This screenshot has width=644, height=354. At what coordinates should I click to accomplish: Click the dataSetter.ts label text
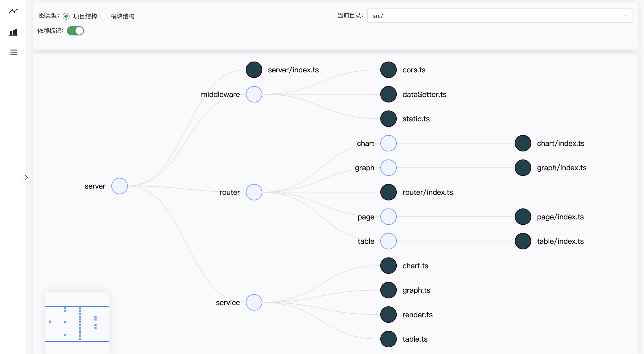[x=424, y=94]
